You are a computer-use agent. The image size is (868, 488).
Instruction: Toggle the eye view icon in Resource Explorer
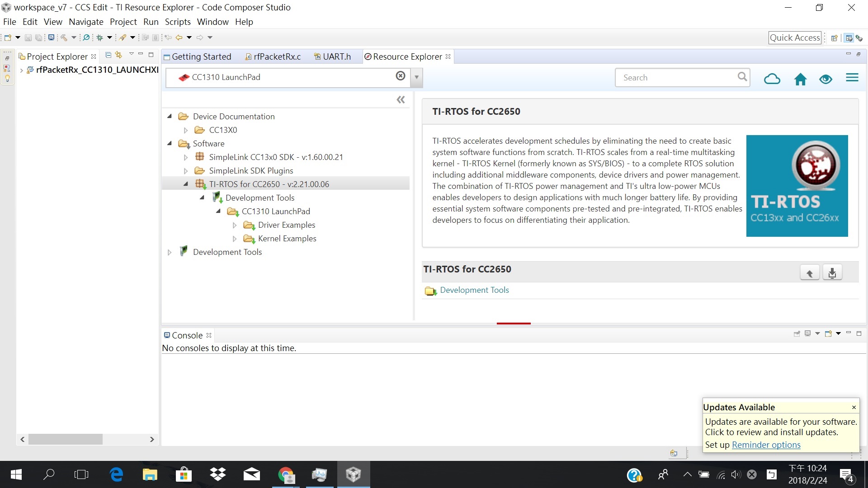[826, 79]
